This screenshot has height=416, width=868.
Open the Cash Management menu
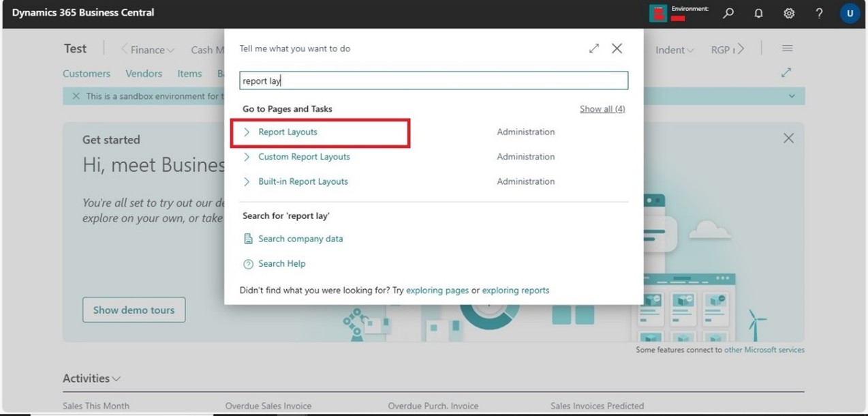[x=207, y=50]
